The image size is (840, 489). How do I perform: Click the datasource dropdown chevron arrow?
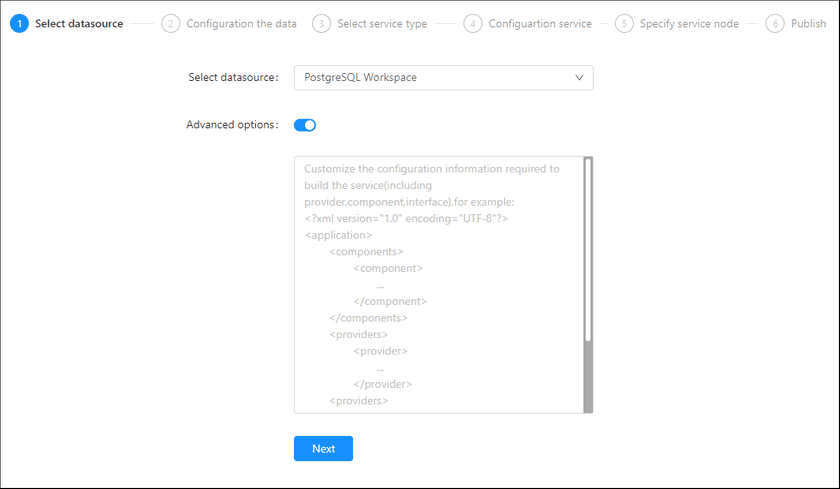[579, 78]
